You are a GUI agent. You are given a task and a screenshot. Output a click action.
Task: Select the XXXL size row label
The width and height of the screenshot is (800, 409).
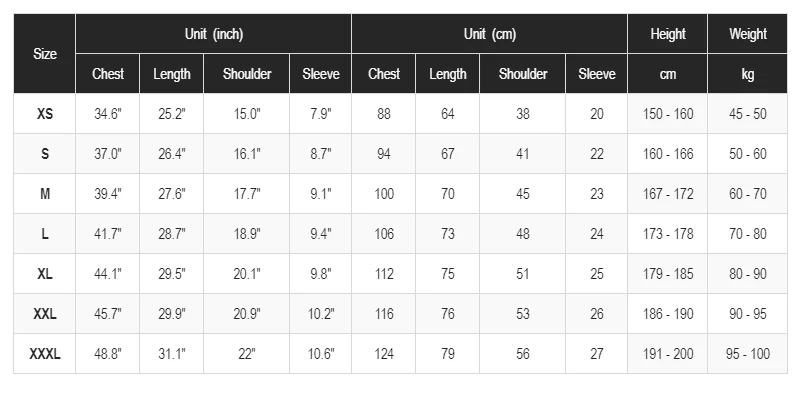pyautogui.click(x=44, y=354)
